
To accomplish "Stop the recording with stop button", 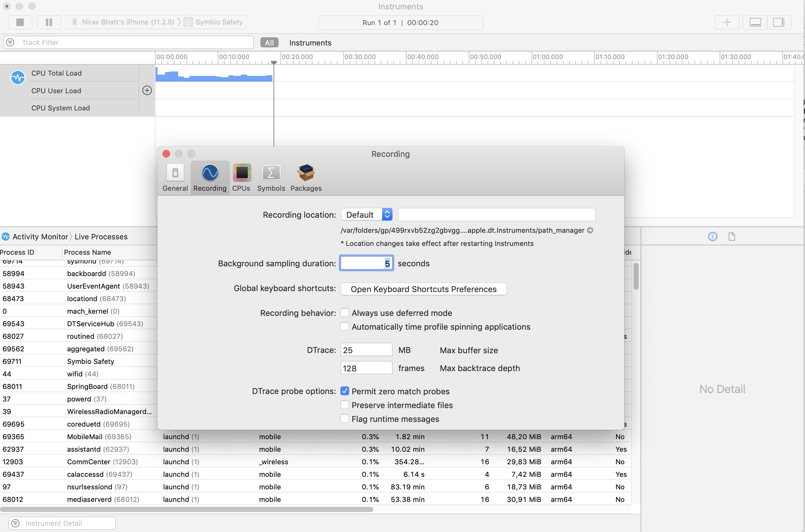I will [x=20, y=22].
